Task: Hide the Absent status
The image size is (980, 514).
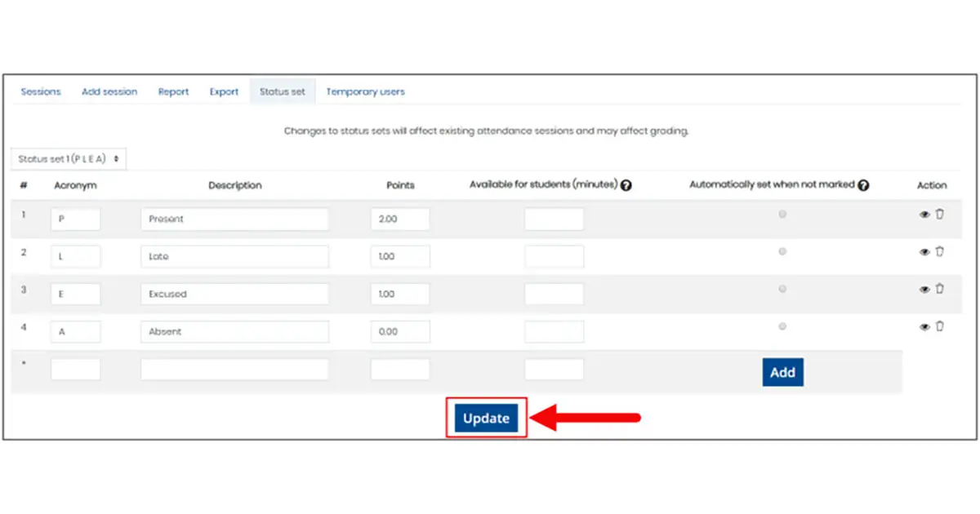Action: point(924,326)
